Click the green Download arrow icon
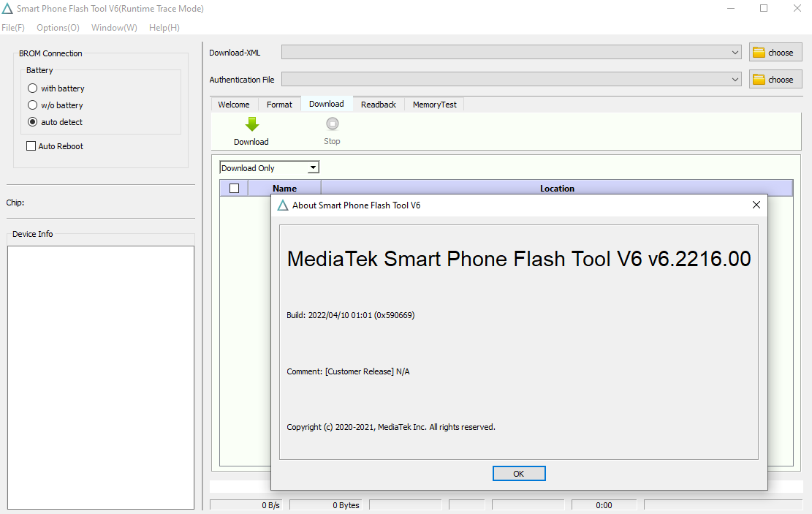Screen dimensions: 812x514 pos(252,124)
